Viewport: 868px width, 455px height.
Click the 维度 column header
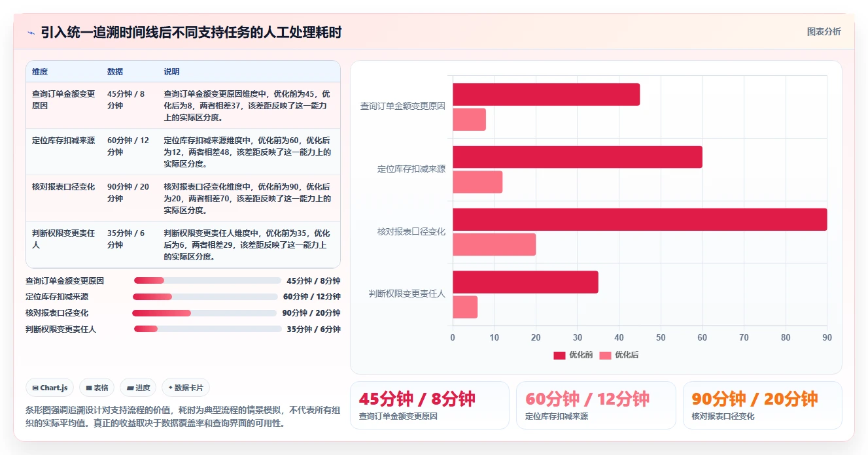pos(40,72)
